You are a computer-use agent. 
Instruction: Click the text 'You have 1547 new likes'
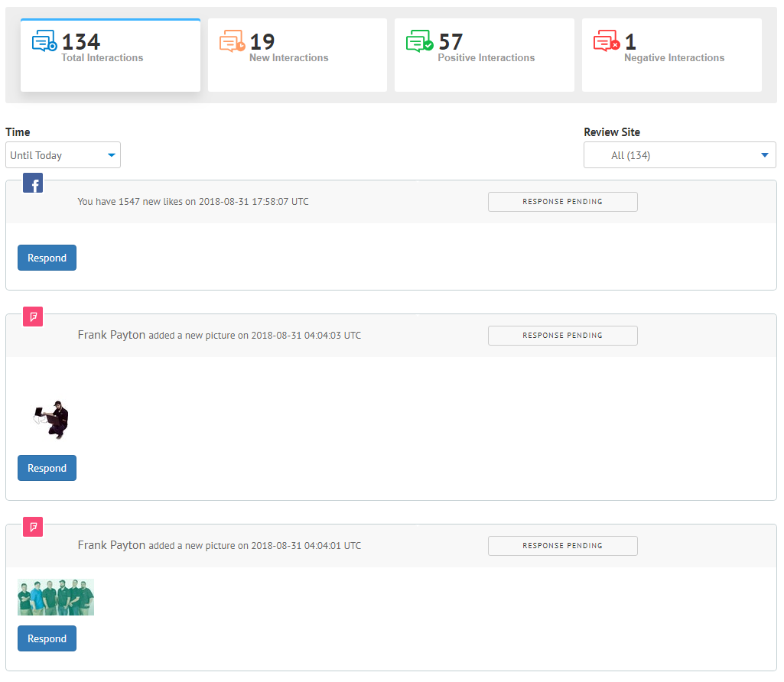pyautogui.click(x=130, y=202)
